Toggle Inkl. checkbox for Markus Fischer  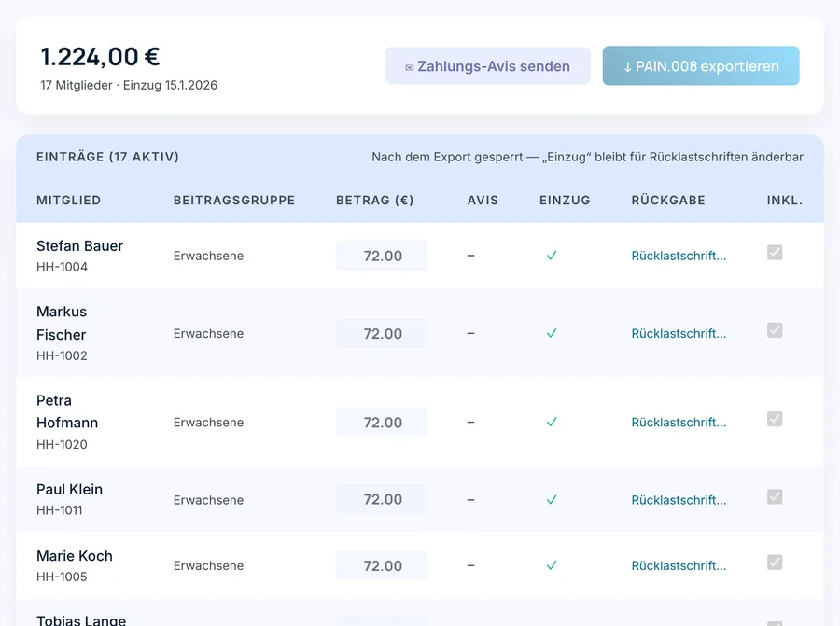pos(775,330)
